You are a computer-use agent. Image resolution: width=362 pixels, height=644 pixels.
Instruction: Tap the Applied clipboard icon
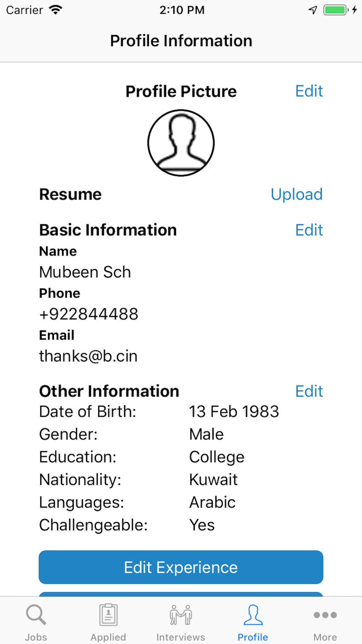point(108,615)
